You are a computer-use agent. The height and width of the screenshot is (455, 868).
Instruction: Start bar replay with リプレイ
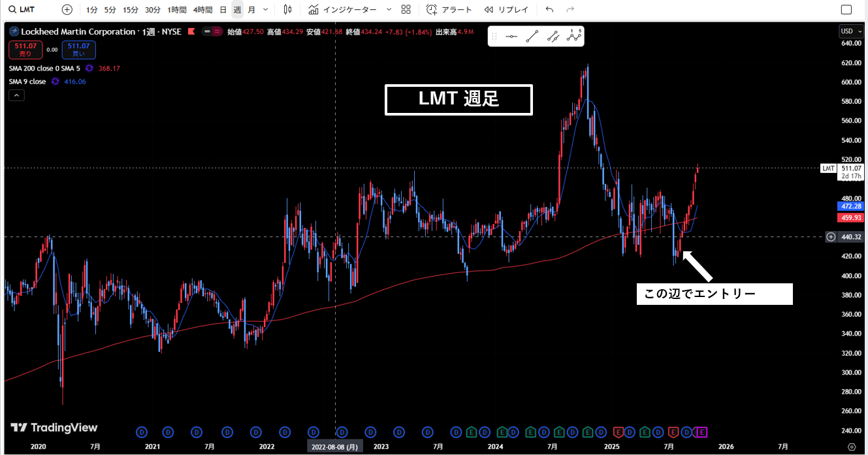point(507,10)
